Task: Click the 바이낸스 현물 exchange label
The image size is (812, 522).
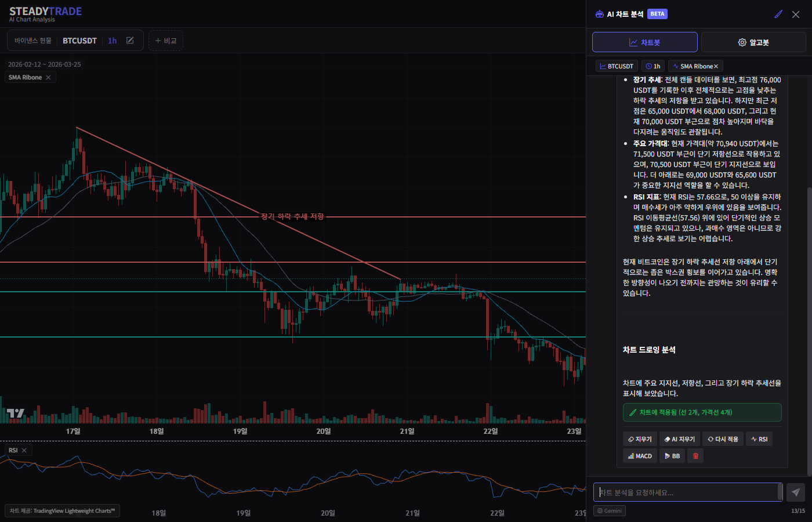Action: coord(33,41)
